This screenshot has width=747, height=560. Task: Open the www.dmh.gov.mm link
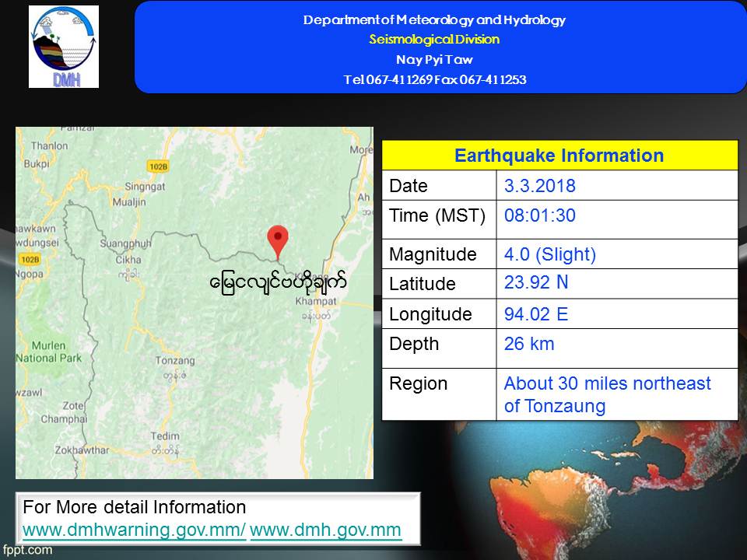(x=325, y=530)
